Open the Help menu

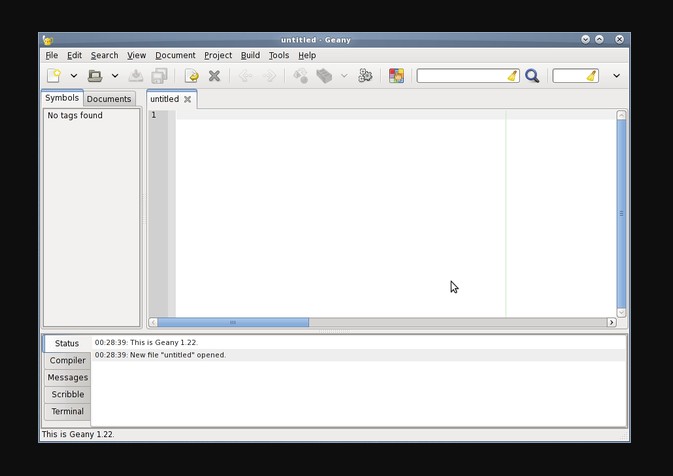click(307, 55)
